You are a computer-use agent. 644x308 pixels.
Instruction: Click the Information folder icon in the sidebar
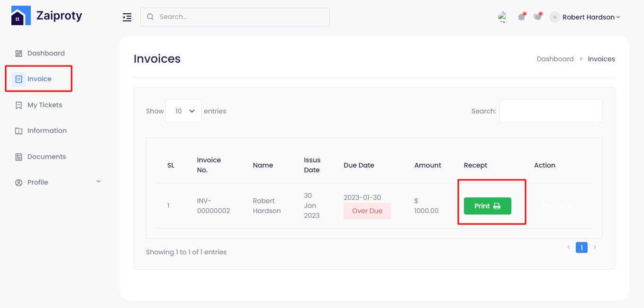[19, 131]
